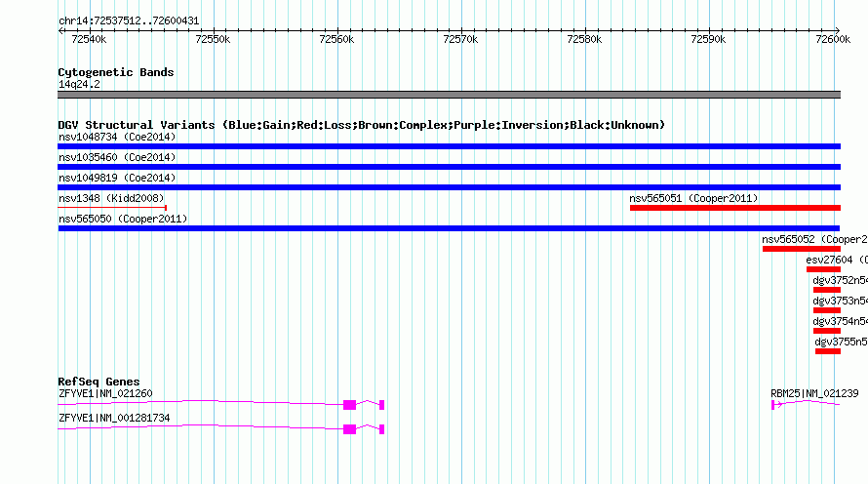Select the RefSeq Genes track title
The height and width of the screenshot is (484, 868).
tap(99, 382)
